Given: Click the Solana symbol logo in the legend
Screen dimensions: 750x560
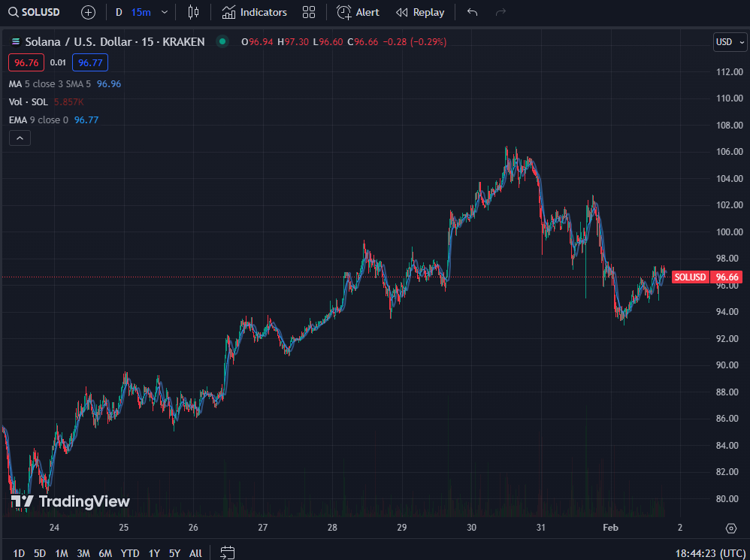Looking at the screenshot, I should [16, 42].
